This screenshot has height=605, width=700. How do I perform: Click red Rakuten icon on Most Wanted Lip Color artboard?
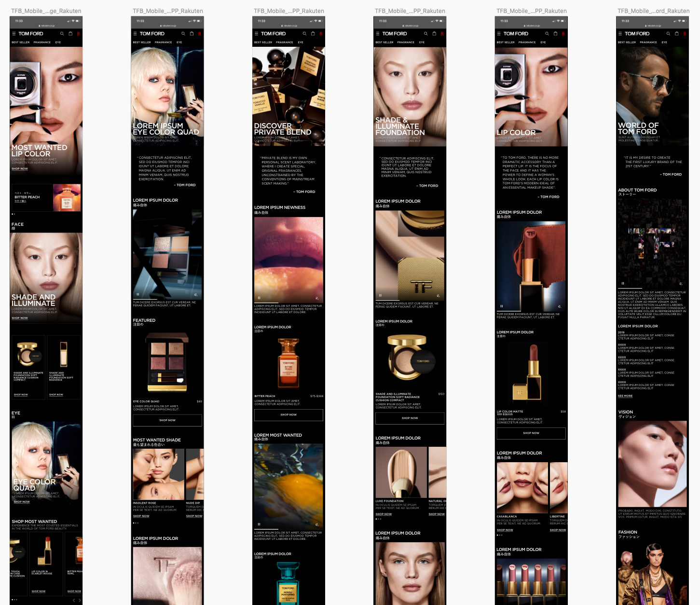(78, 34)
